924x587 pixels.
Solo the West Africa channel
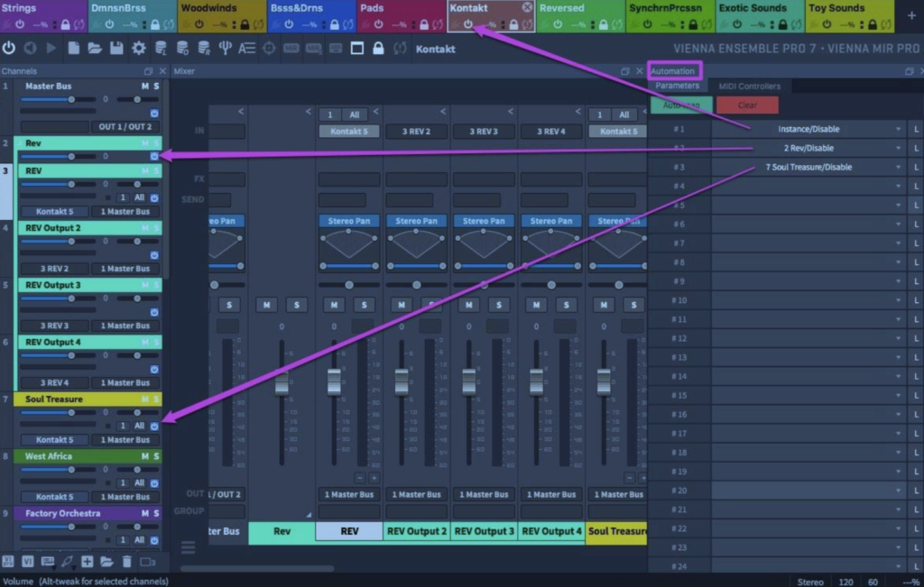[156, 456]
